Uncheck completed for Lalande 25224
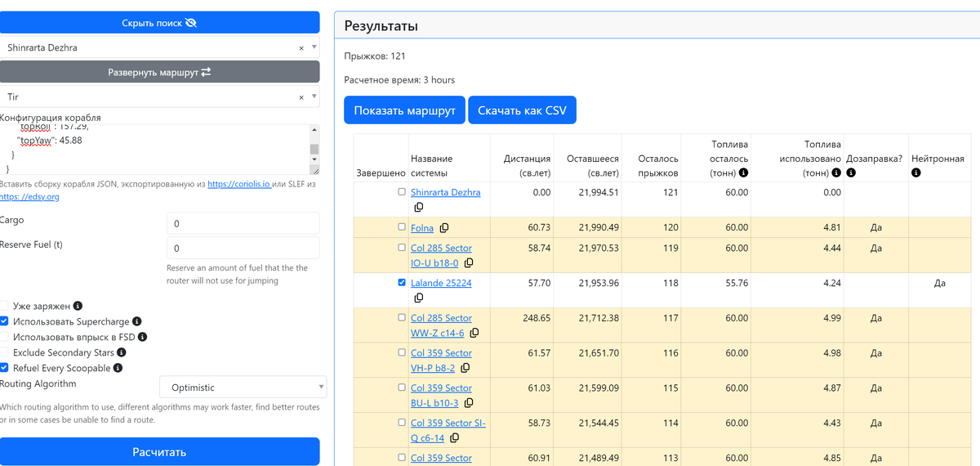 coord(401,283)
